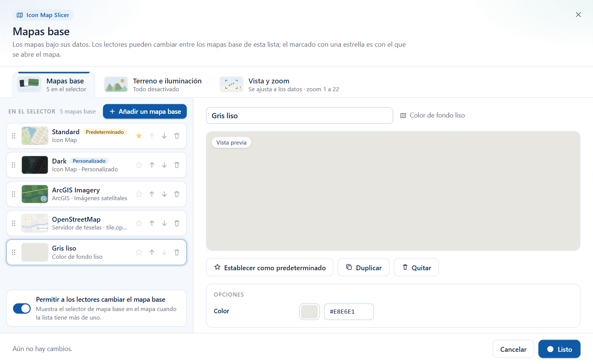Move OpenStreetMap down in the list
The image size is (593, 364).
(164, 223)
